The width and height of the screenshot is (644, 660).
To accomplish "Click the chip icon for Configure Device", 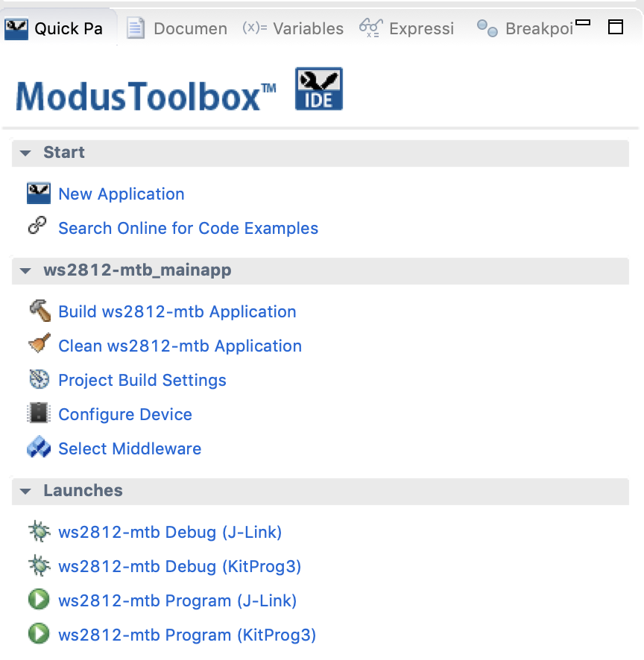I will [x=39, y=413].
